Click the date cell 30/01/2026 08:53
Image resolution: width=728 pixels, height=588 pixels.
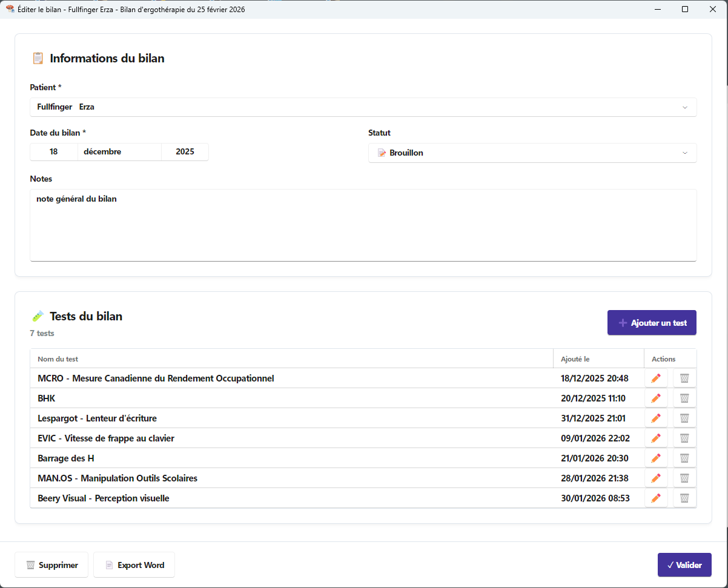point(595,498)
